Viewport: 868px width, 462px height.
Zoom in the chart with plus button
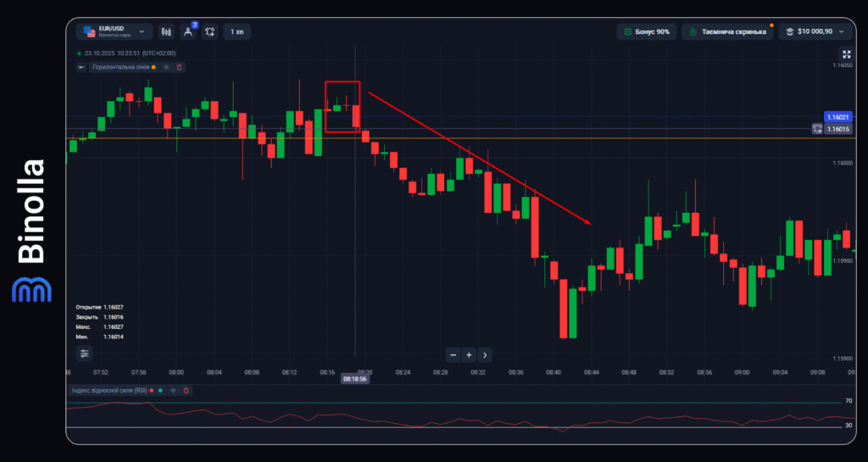pyautogui.click(x=469, y=355)
